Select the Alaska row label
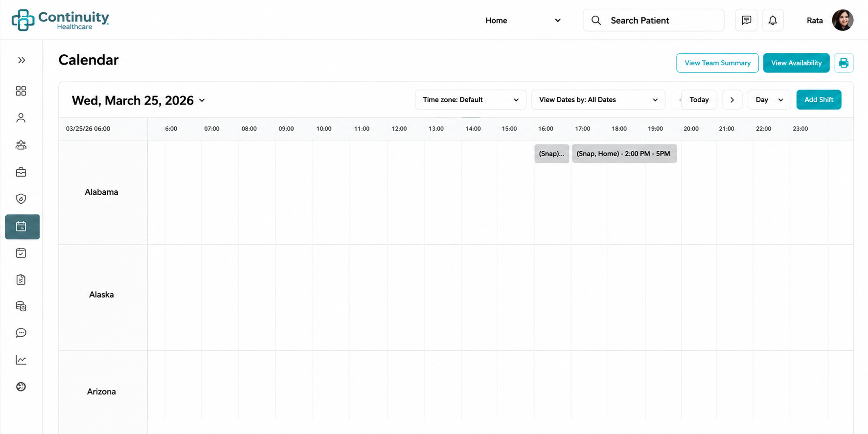 (x=101, y=295)
